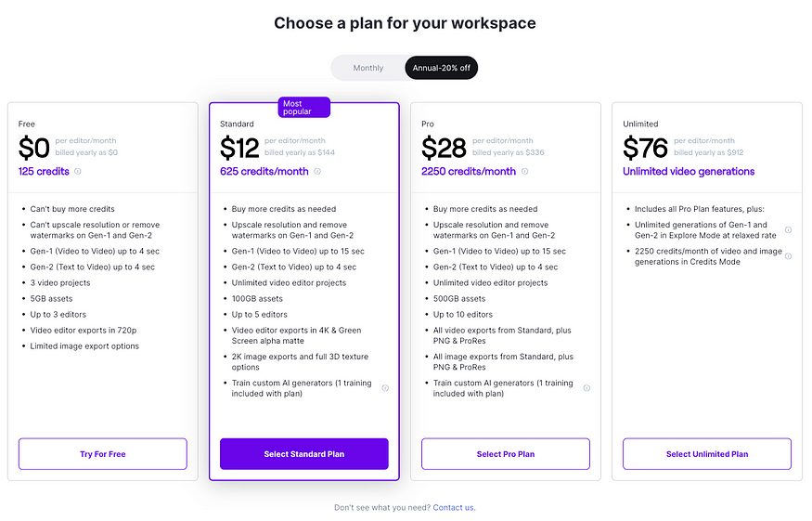This screenshot has width=812, height=521.
Task: Select Annual-20% off billing option
Action: click(441, 68)
